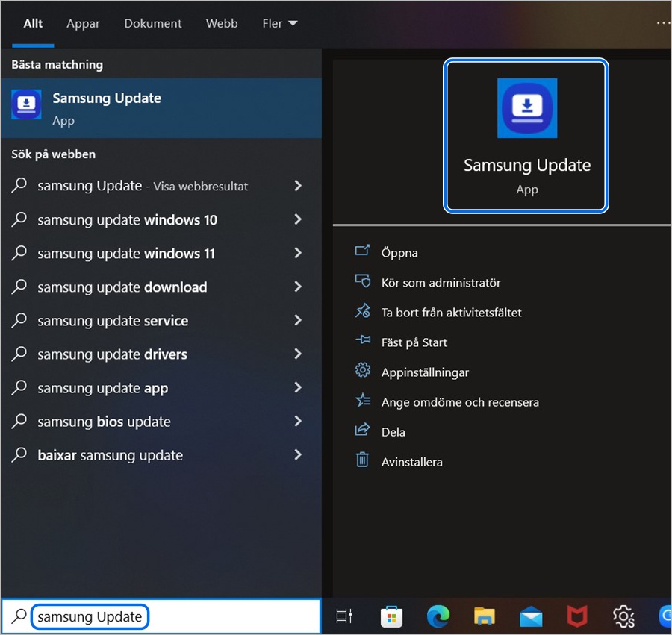Open Microsoft Edge from the taskbar

(x=438, y=616)
